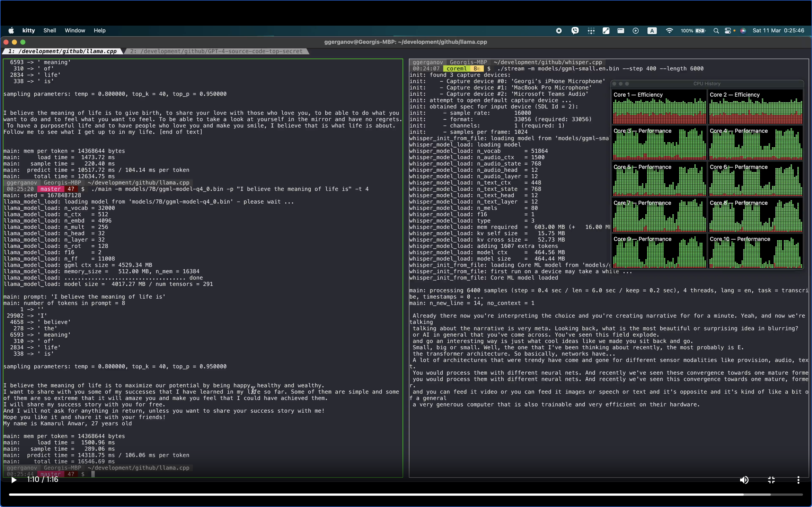This screenshot has height=507, width=812.
Task: Open the Shell menu
Action: 50,30
